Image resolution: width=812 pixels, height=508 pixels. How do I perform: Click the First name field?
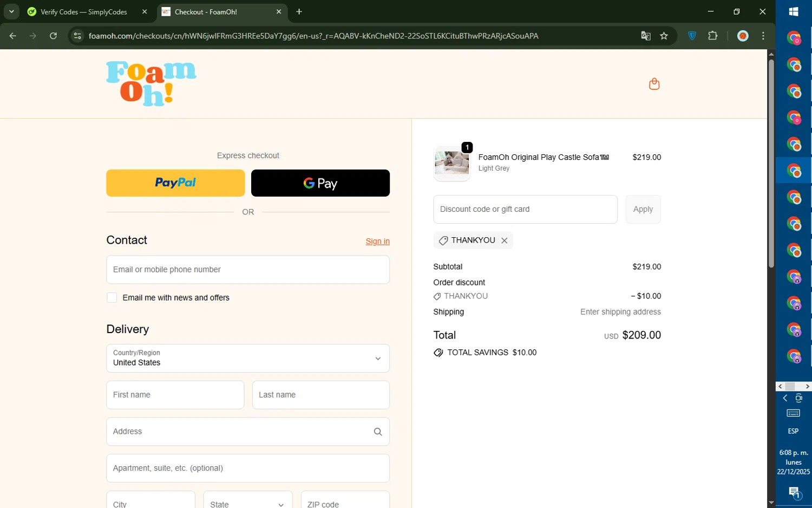tap(175, 395)
